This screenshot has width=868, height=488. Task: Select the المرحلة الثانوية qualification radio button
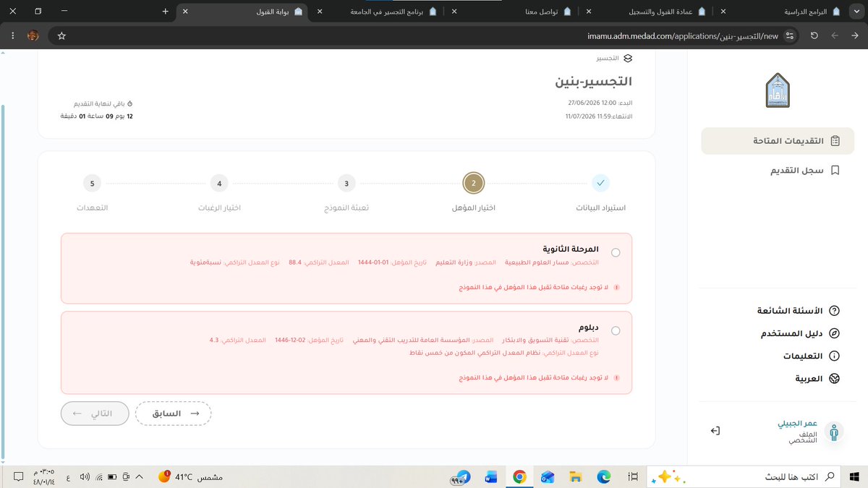(616, 252)
